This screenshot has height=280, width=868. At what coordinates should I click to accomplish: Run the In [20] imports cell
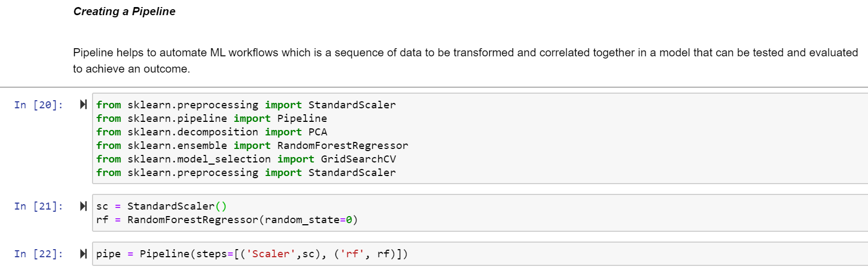[83, 105]
